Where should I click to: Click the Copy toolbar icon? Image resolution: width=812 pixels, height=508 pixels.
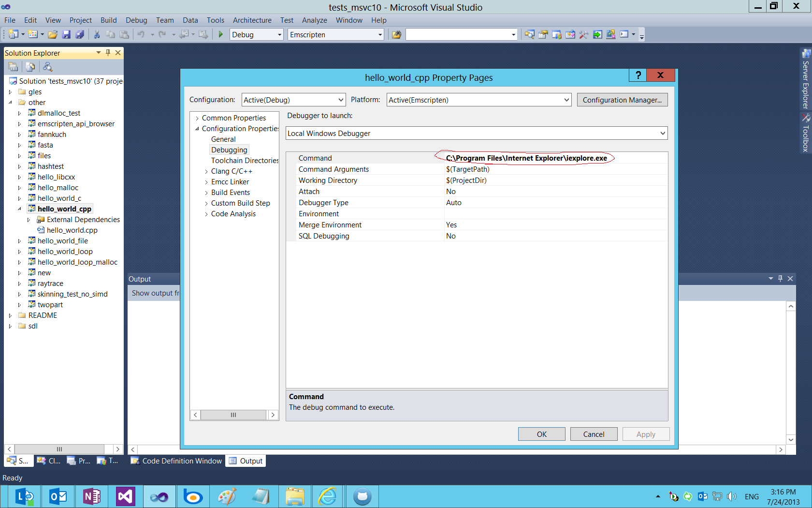(110, 34)
